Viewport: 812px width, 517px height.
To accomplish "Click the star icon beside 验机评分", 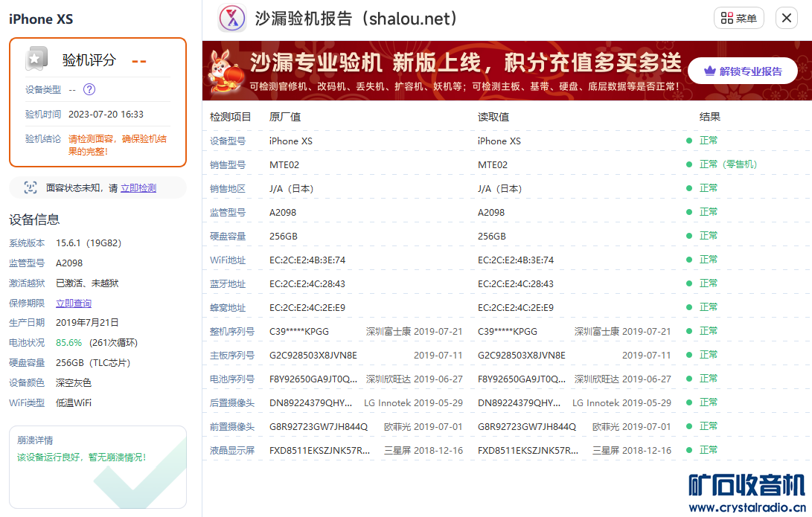I will pyautogui.click(x=36, y=59).
